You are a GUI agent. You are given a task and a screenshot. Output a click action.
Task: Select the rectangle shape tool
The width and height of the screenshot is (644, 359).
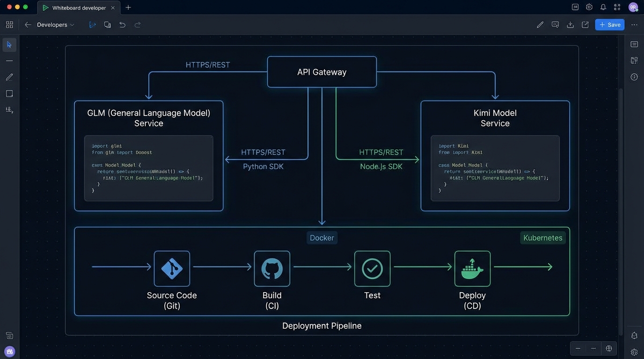click(9, 93)
